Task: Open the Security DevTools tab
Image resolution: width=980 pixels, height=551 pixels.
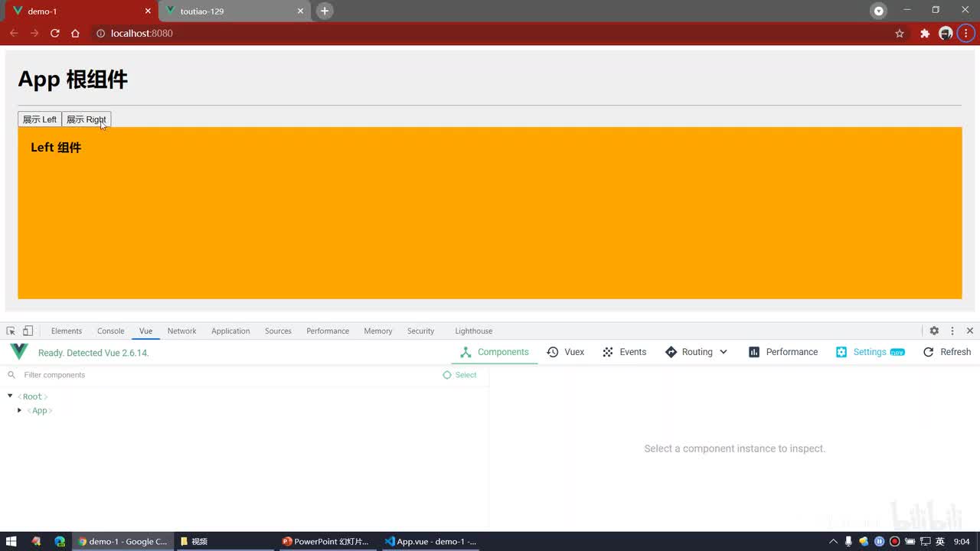Action: point(420,331)
